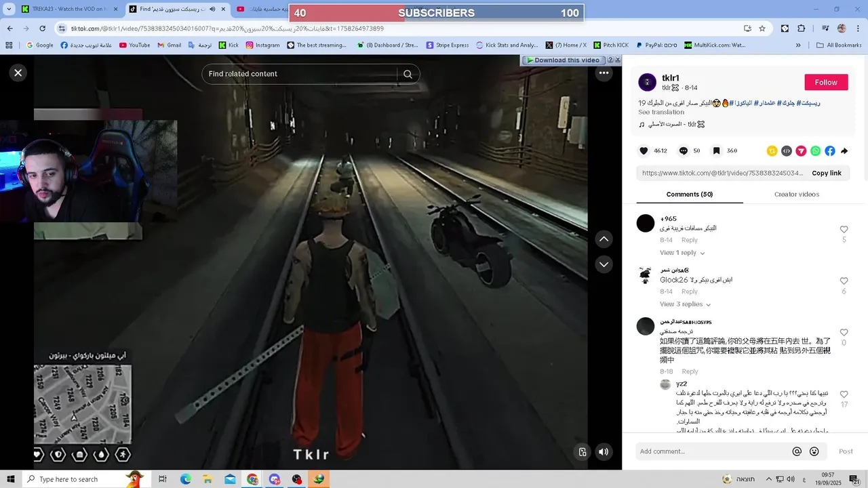Image resolution: width=868 pixels, height=488 pixels.
Task: Open Task View in the taskbar
Action: (163, 479)
